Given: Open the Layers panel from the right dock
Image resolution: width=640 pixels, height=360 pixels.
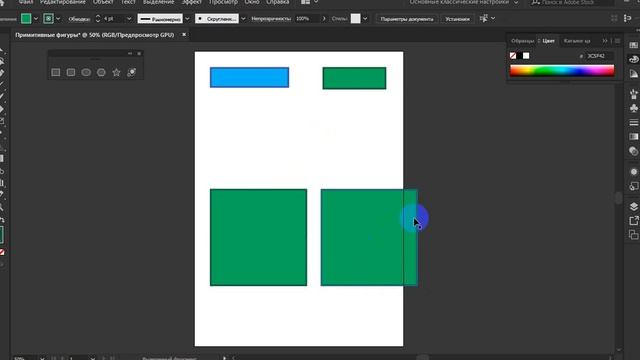Looking at the screenshot, I should point(633,207).
